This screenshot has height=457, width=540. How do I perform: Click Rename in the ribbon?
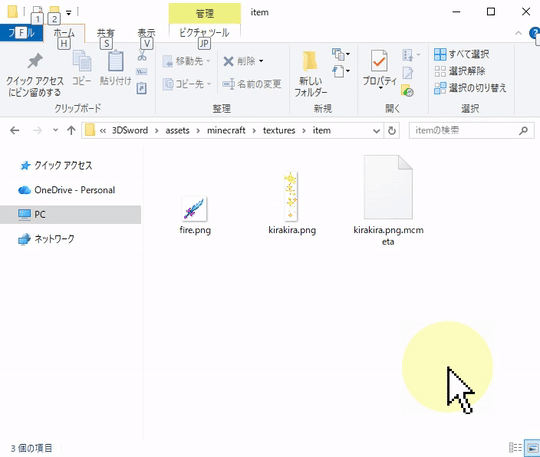[252, 84]
